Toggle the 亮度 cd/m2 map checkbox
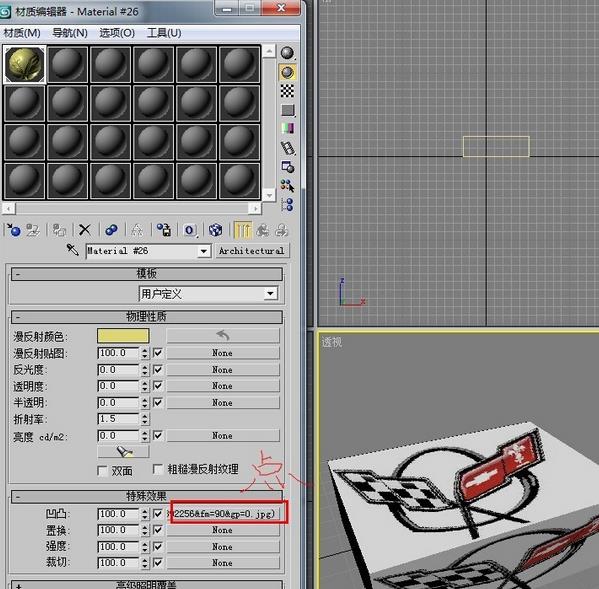 point(158,435)
